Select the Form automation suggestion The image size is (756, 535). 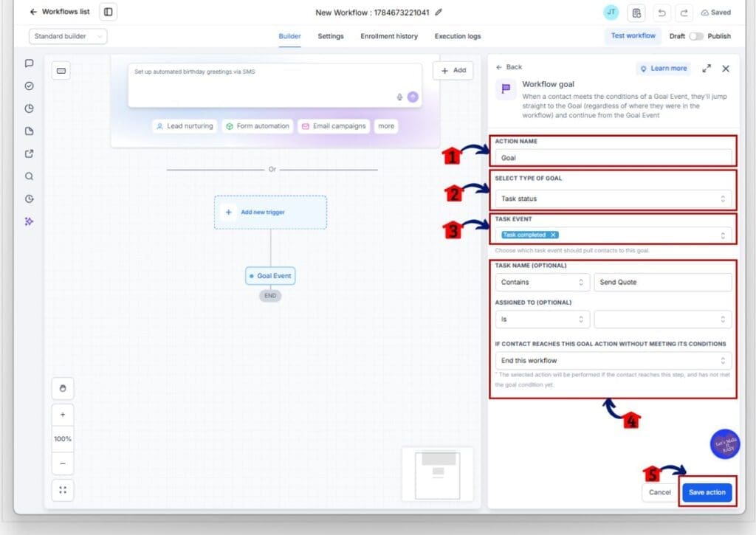[258, 126]
